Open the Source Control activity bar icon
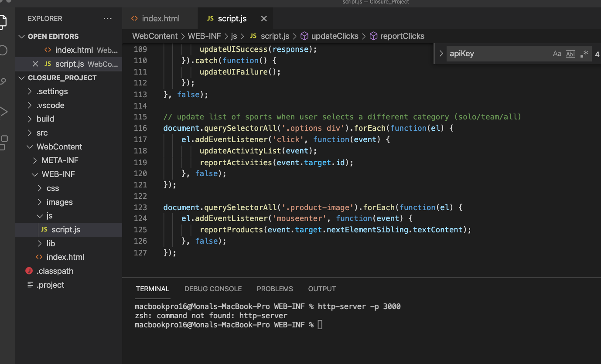This screenshot has width=601, height=364. click(x=2, y=81)
